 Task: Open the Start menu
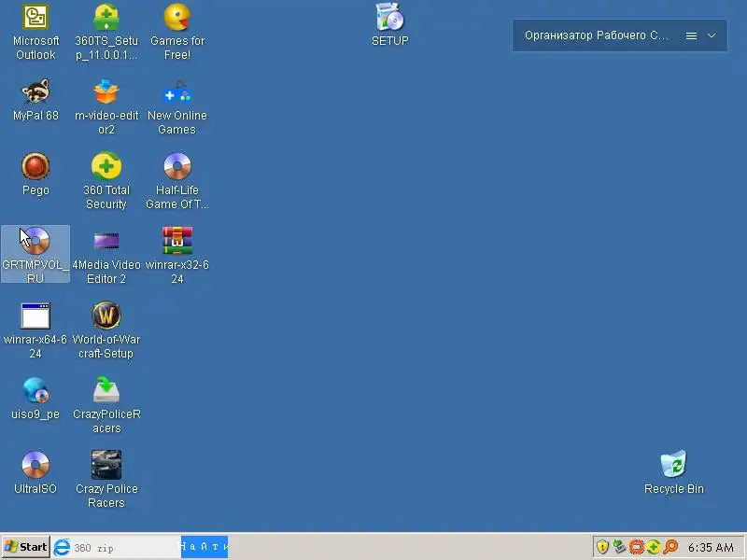click(x=26, y=547)
